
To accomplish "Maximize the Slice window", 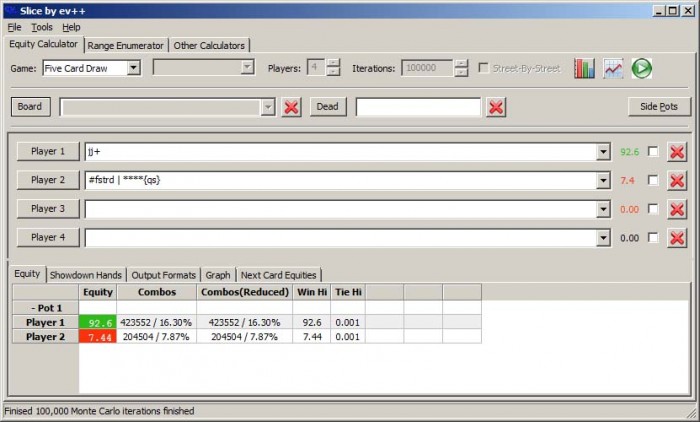I will (x=673, y=11).
